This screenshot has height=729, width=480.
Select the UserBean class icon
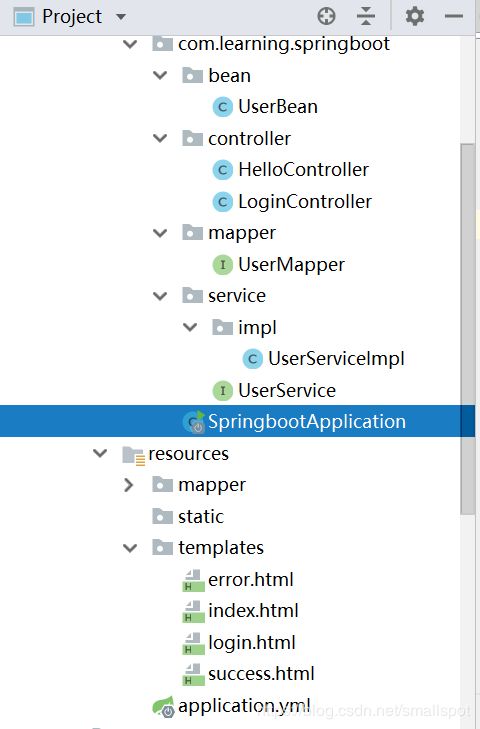click(x=222, y=107)
